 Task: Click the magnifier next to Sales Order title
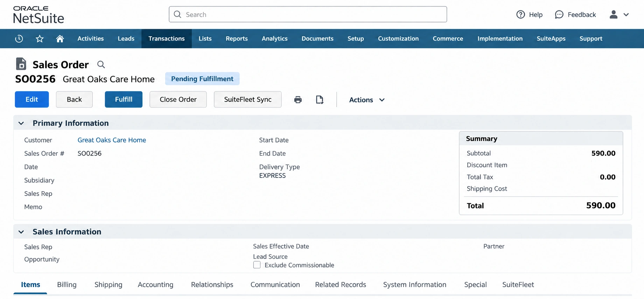pyautogui.click(x=101, y=64)
